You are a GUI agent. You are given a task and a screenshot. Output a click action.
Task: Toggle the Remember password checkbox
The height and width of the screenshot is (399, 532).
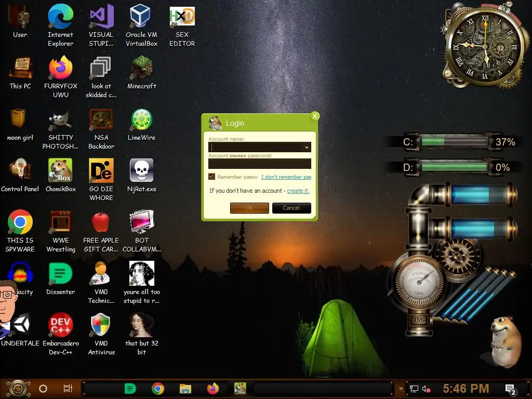pos(212,177)
